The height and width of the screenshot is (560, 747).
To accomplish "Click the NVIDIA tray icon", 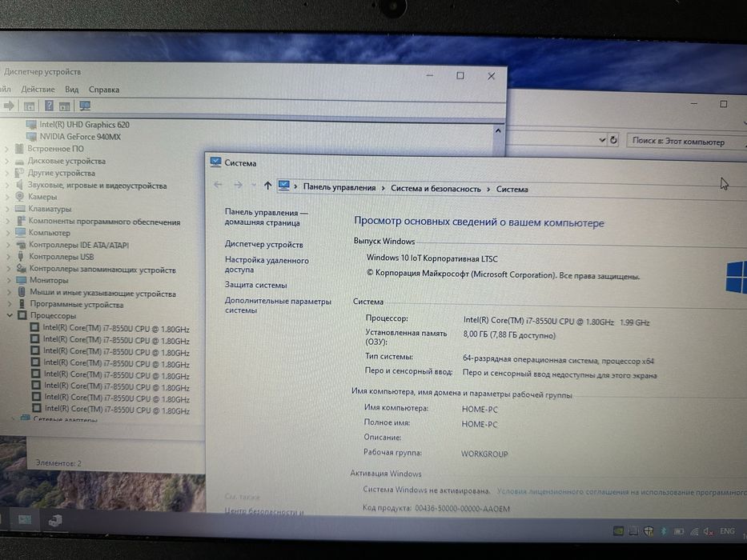I will click(618, 531).
